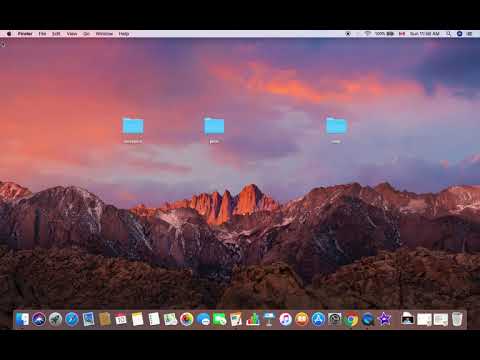Image resolution: width=480 pixels, height=360 pixels.
Task: Launch iTunes from the Dock
Action: point(285,319)
